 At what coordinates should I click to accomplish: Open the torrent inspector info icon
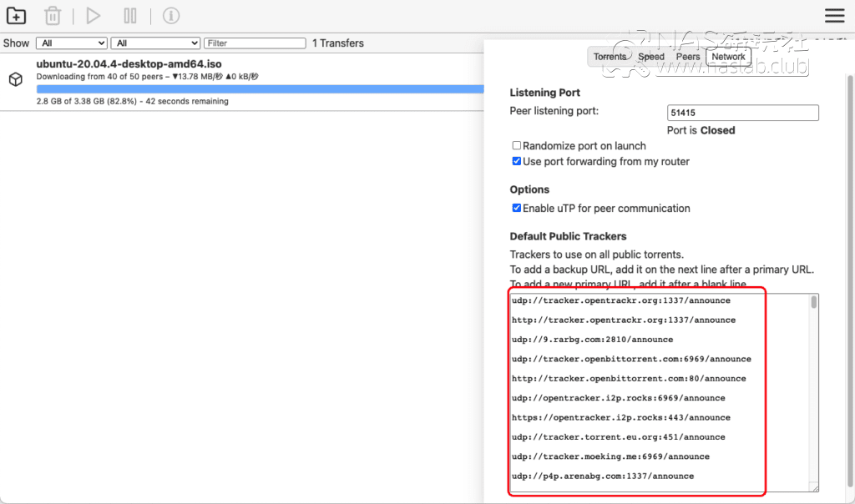(x=170, y=16)
